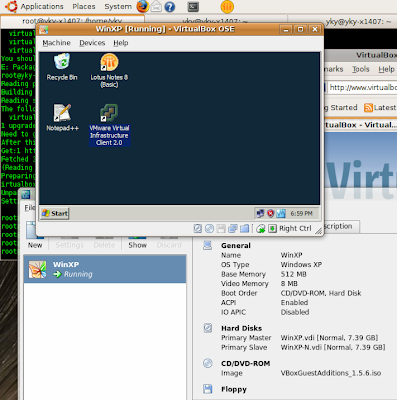Image resolution: width=397 pixels, height=400 pixels.
Task: Switch to terminal tab root@yky-x1407
Action: [72, 21]
